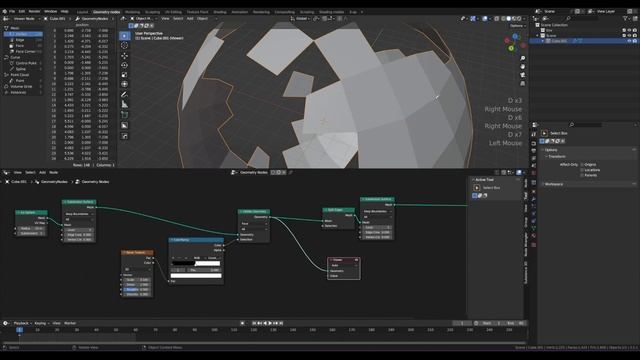This screenshot has width=640, height=360.
Task: Open the Node menu in node editor
Action: (53, 172)
